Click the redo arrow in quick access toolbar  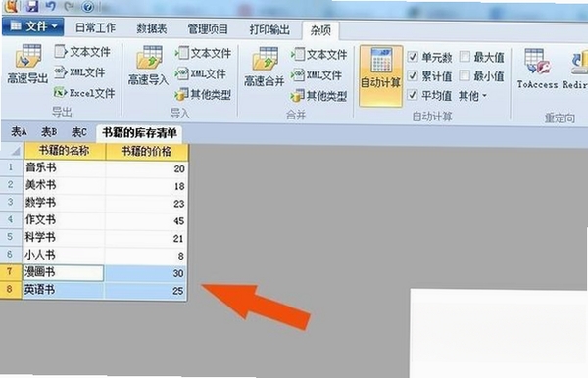click(x=69, y=6)
